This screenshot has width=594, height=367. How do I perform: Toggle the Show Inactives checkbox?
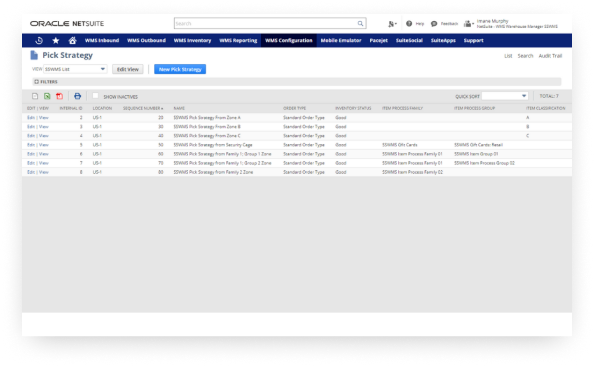[95, 96]
